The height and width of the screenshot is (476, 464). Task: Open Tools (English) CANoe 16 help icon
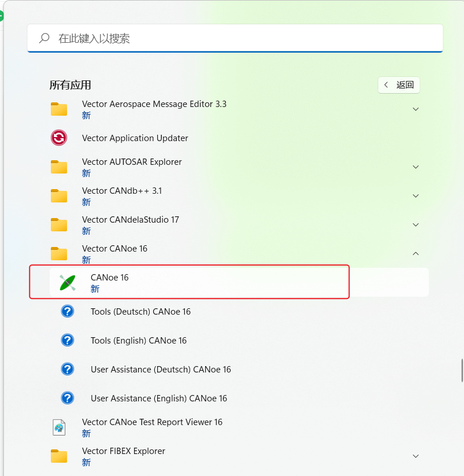pyautogui.click(x=68, y=340)
